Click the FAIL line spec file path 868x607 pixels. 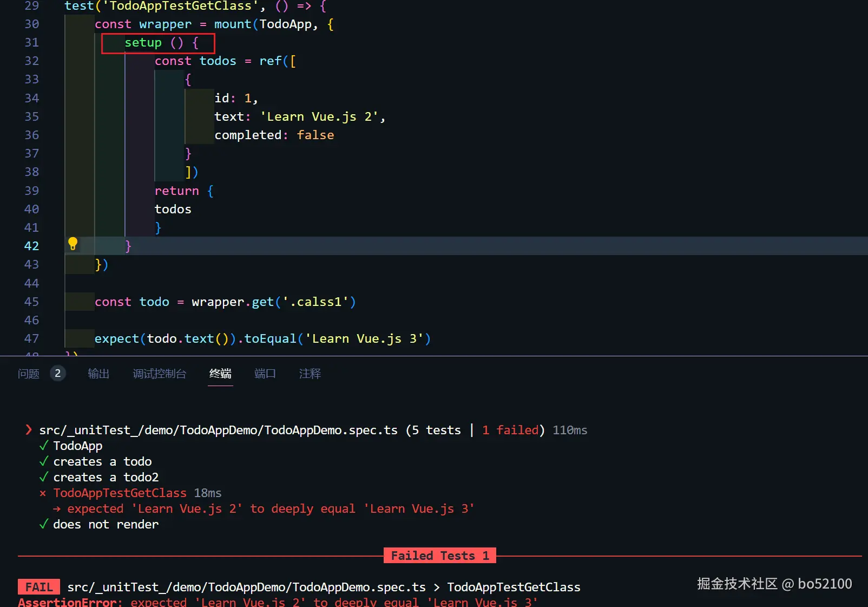coord(246,587)
